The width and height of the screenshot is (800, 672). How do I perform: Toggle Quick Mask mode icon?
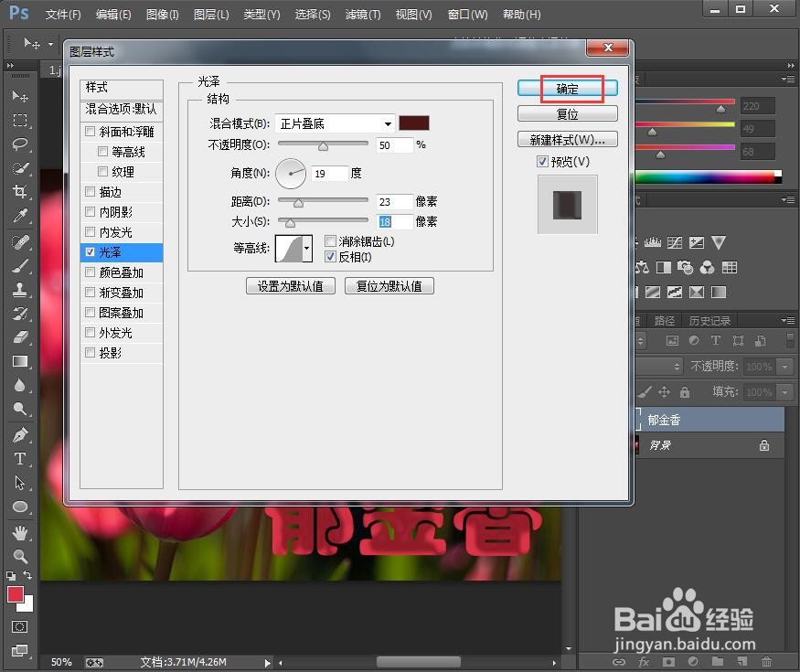click(x=20, y=626)
